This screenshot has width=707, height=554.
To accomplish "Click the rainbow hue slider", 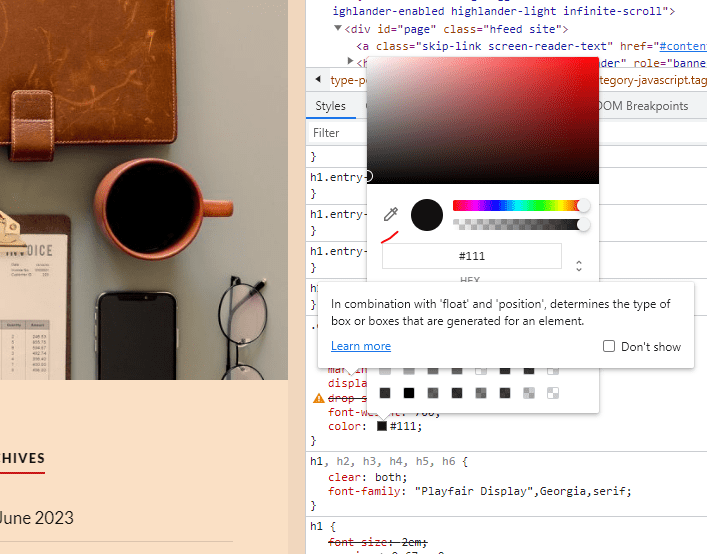I will pos(517,206).
